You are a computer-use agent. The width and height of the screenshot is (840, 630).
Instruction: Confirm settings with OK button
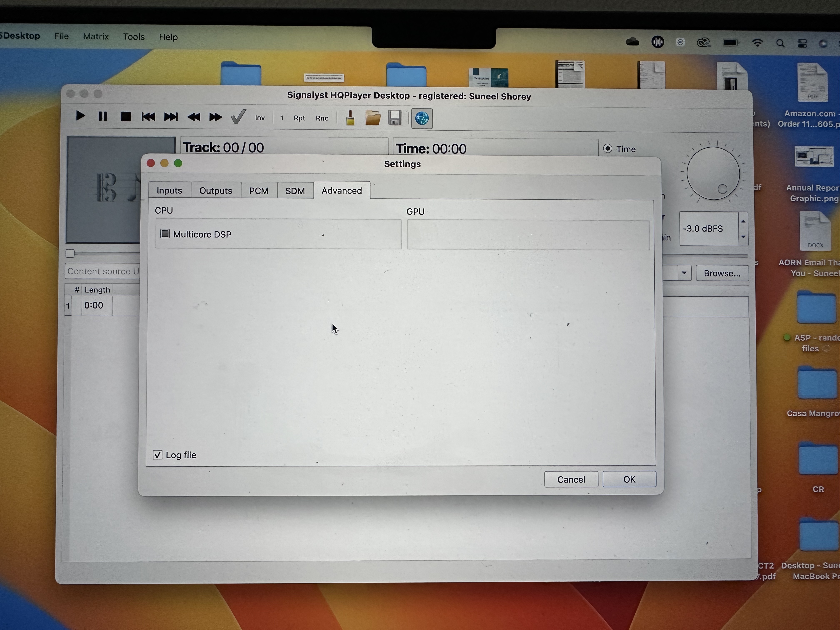629,479
